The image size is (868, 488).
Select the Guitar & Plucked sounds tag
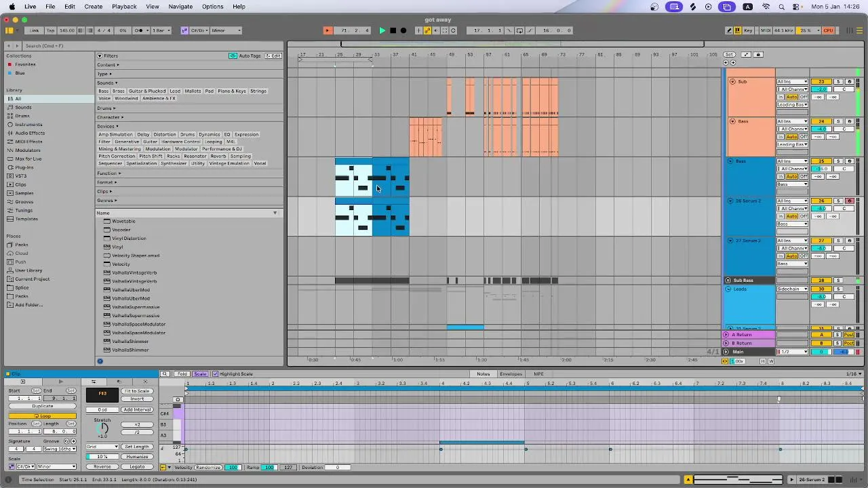147,91
